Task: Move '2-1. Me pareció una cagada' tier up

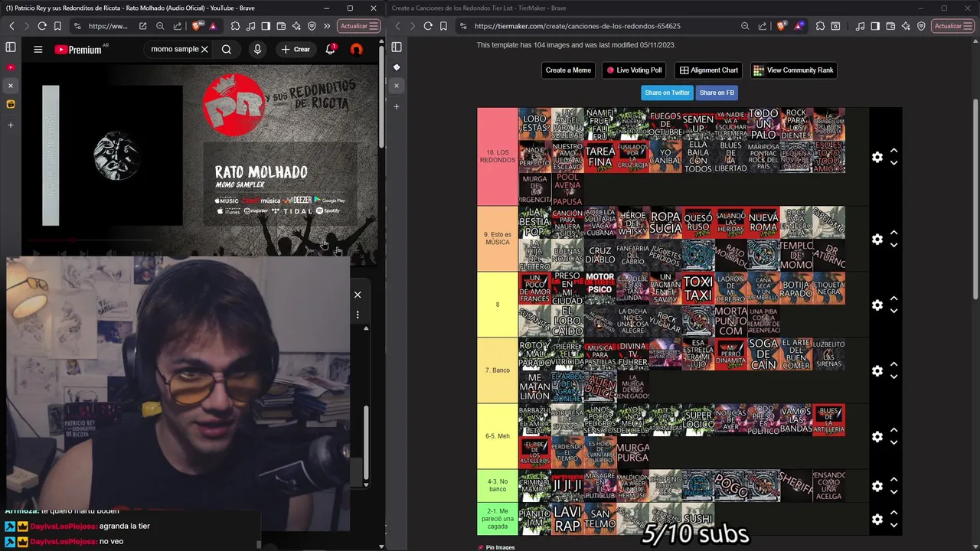Action: click(893, 513)
